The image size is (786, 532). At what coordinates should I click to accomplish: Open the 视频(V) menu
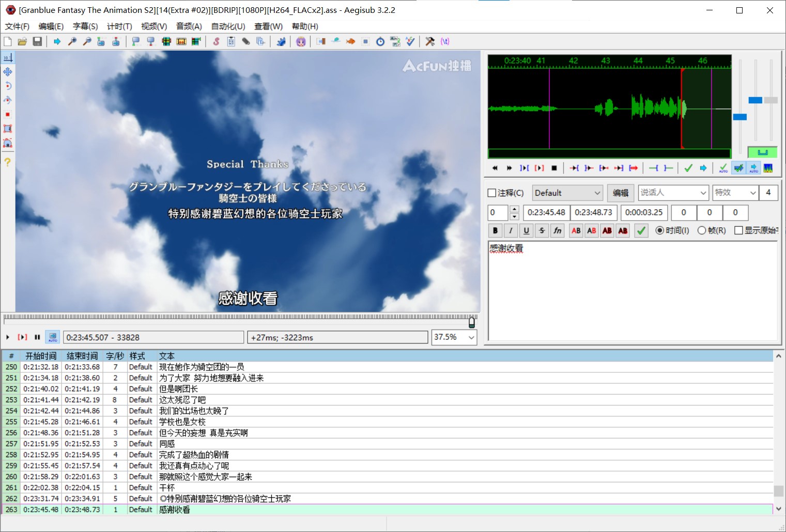coord(154,26)
